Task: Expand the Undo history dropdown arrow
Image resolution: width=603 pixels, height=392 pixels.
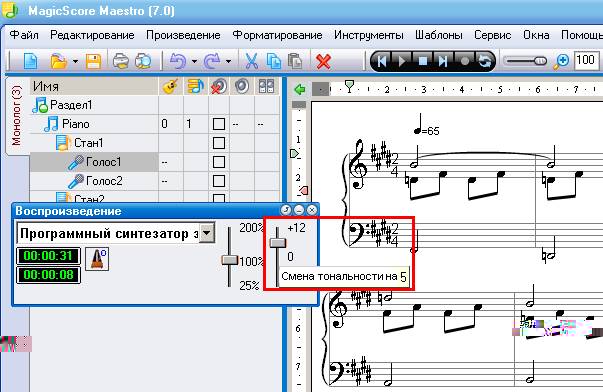Action: pyautogui.click(x=194, y=61)
